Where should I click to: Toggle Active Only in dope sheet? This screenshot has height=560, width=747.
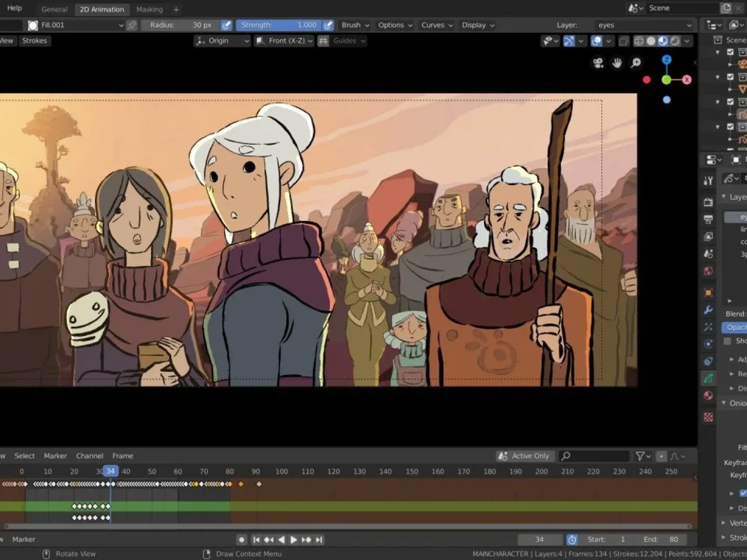tap(525, 456)
